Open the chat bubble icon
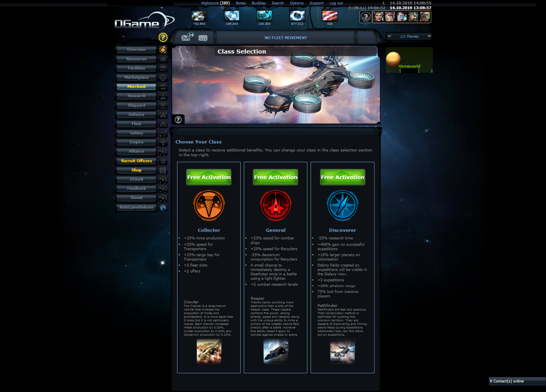 click(203, 38)
